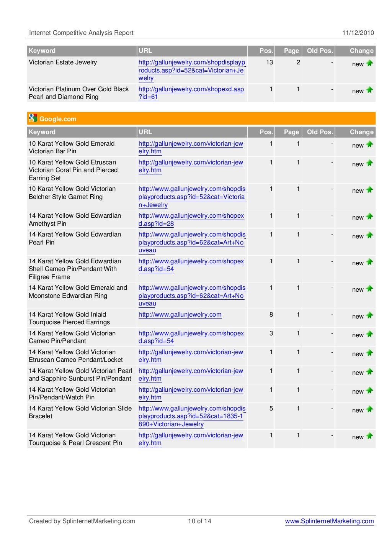Viewport: 392px width, 555px height.
Task: Click green arrow for Black Pearl and Diamond Ring
Action: (x=369, y=90)
